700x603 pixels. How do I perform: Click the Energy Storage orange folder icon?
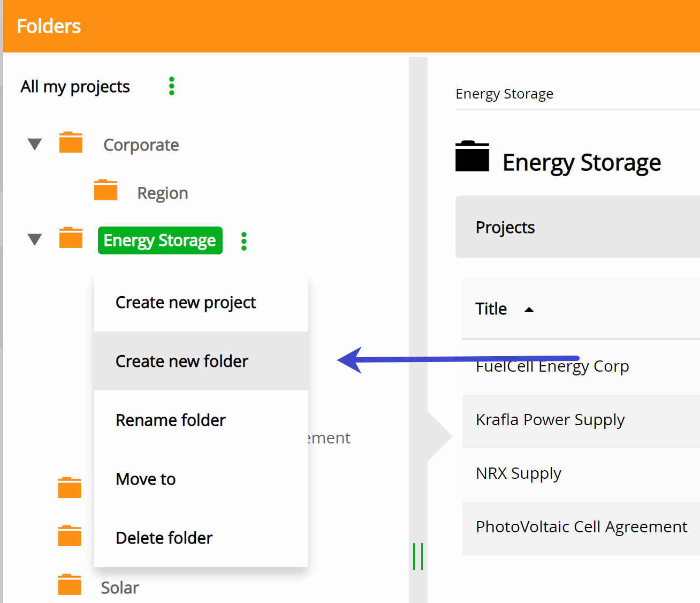pos(71,238)
